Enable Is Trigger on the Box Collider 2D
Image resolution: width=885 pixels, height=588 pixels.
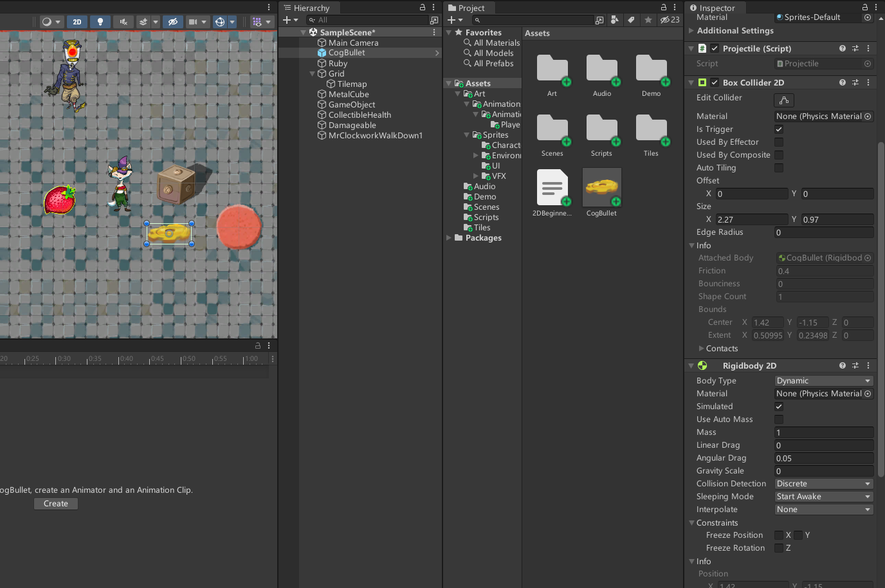click(778, 129)
